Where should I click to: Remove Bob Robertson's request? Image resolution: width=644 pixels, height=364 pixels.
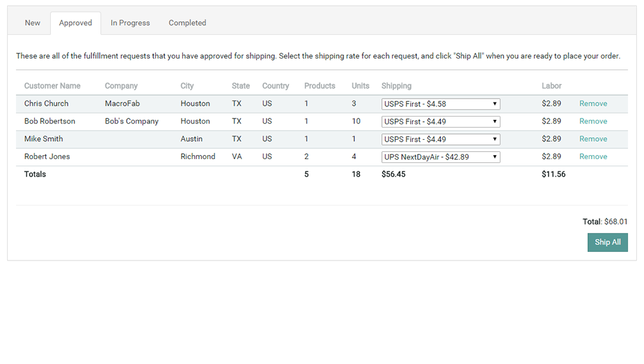[x=593, y=121]
